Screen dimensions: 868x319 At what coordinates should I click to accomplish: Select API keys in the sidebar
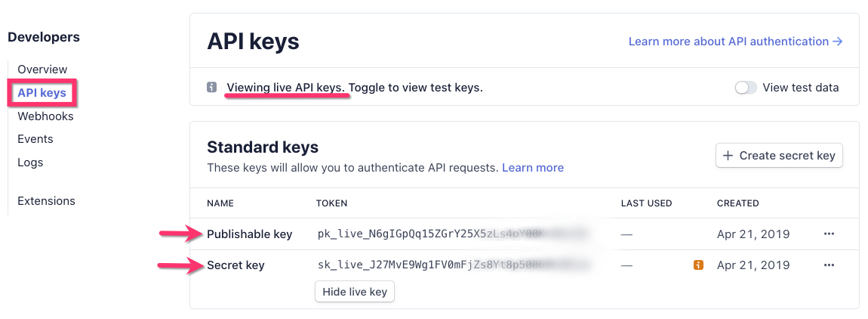point(42,93)
